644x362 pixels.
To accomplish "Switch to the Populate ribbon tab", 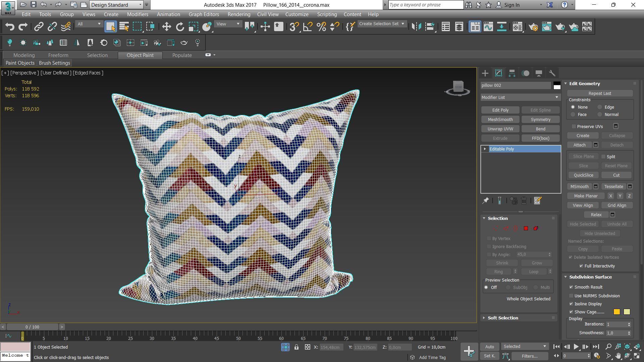I will pyautogui.click(x=182, y=55).
